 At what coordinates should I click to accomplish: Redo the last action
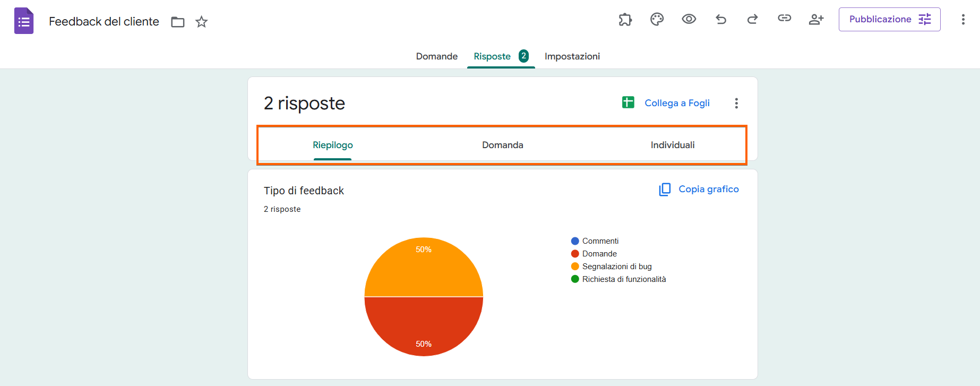(x=752, y=20)
